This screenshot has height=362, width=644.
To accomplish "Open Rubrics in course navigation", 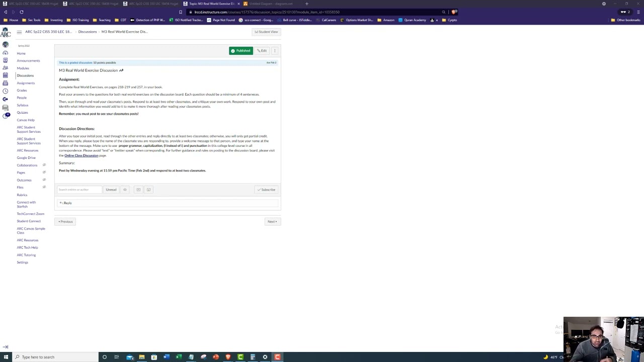I will pyautogui.click(x=22, y=195).
